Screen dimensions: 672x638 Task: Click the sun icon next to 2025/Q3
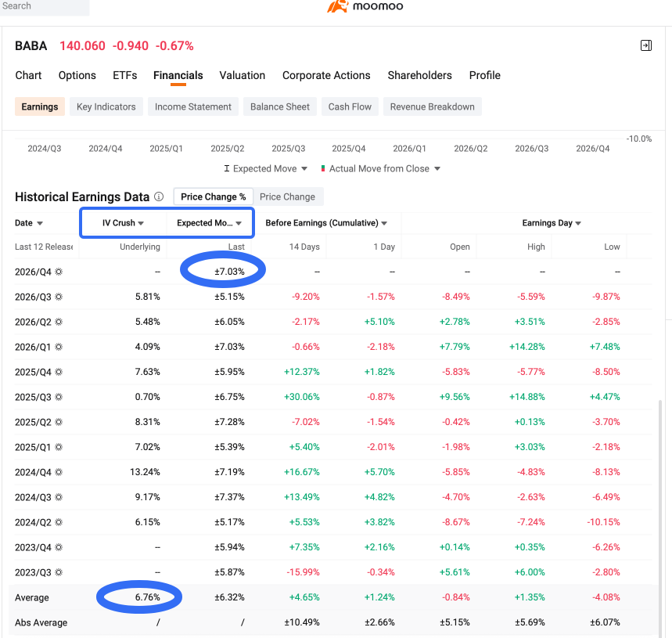59,397
